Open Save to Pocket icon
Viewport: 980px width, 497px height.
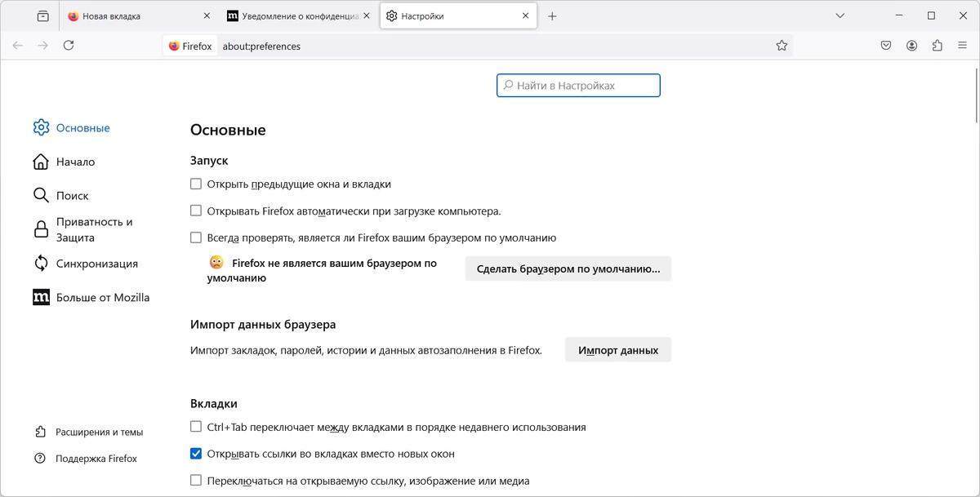[886, 46]
